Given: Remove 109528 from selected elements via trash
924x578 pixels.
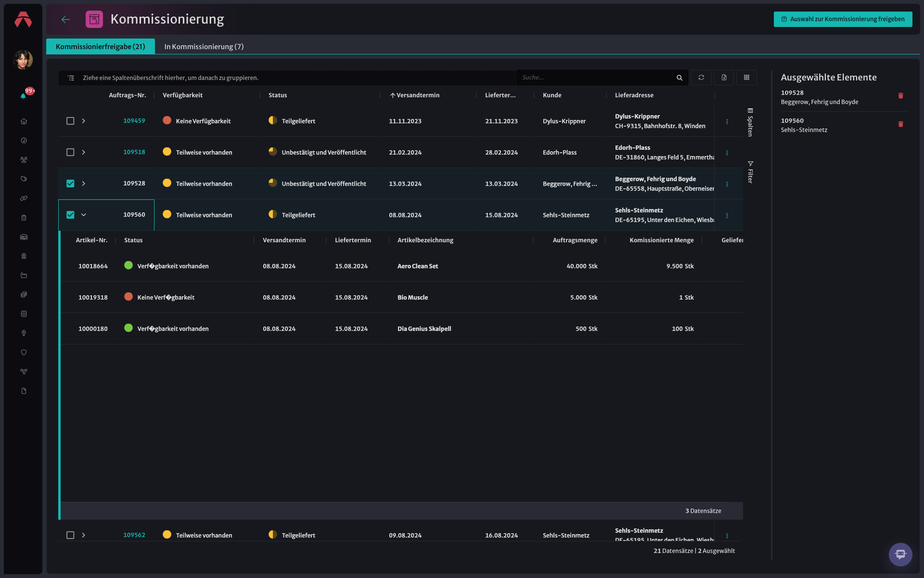Looking at the screenshot, I should coord(900,96).
